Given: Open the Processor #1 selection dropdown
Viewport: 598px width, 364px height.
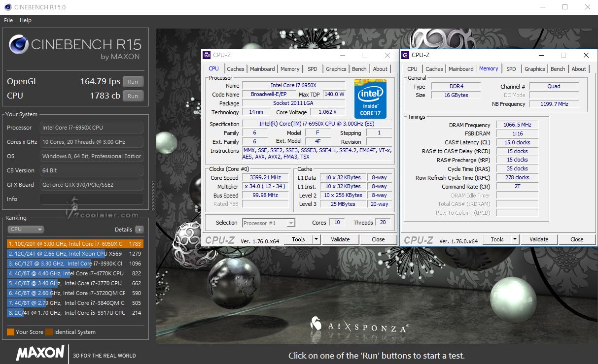Looking at the screenshot, I should 269,223.
